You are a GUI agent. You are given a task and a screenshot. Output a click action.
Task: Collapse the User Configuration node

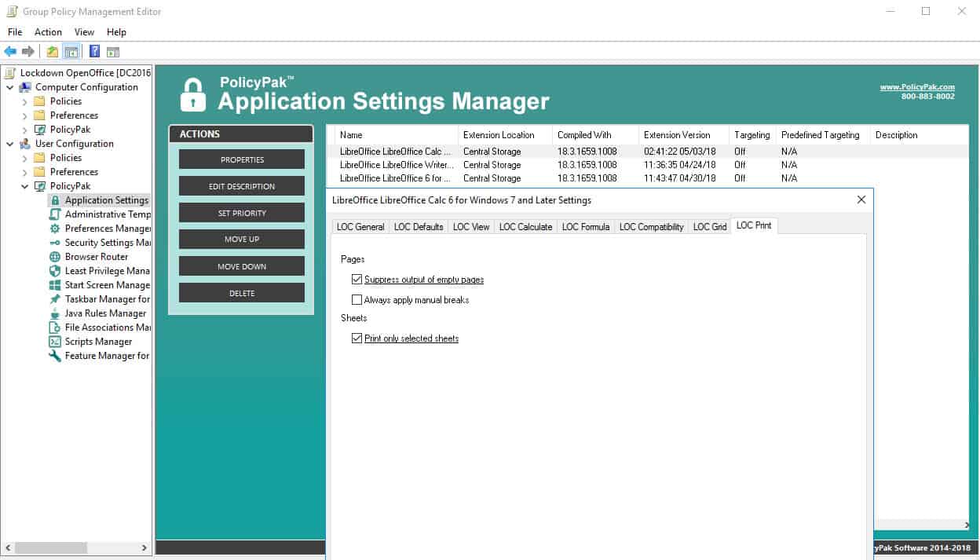coord(10,144)
